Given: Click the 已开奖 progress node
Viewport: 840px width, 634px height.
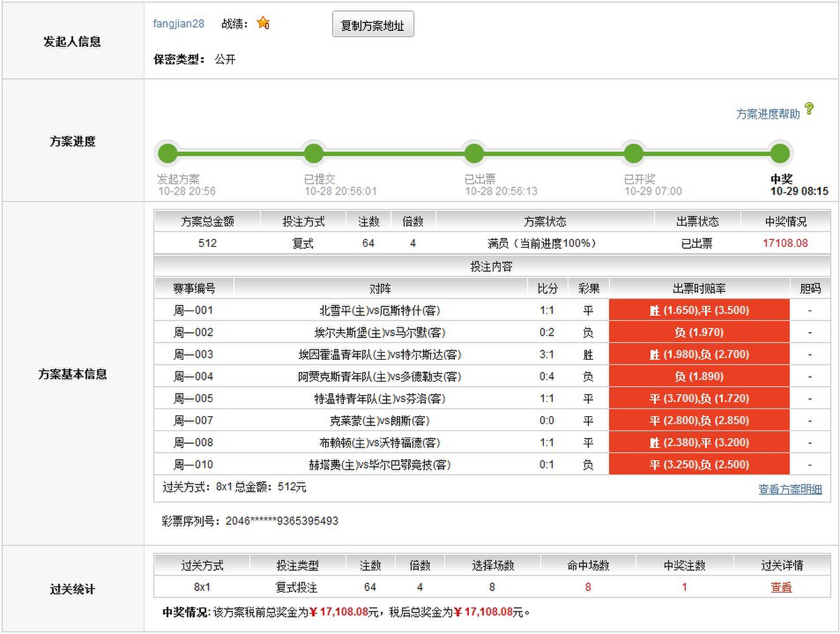Looking at the screenshot, I should (x=633, y=153).
